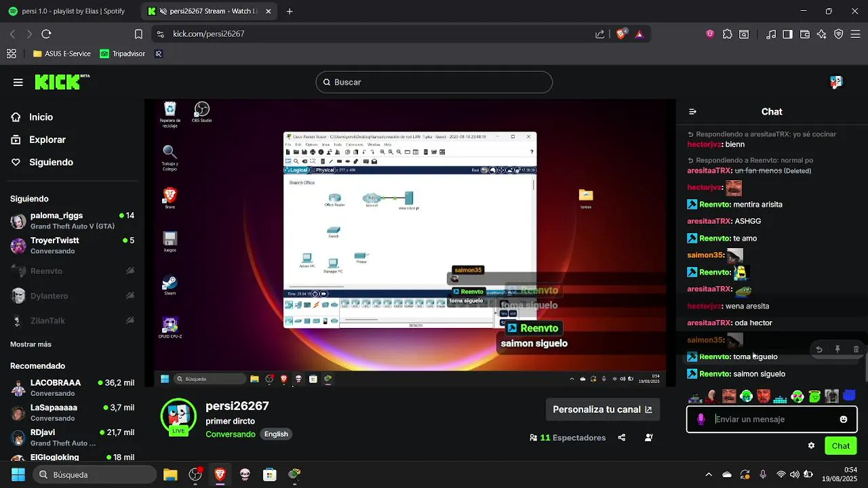
Task: Click the Brave Shields lion icon
Action: tap(621, 34)
